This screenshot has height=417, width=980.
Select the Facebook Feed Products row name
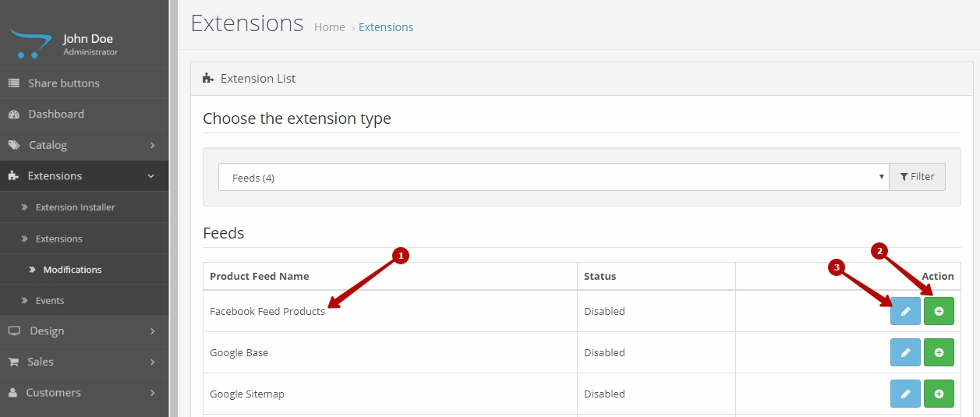[x=267, y=311]
